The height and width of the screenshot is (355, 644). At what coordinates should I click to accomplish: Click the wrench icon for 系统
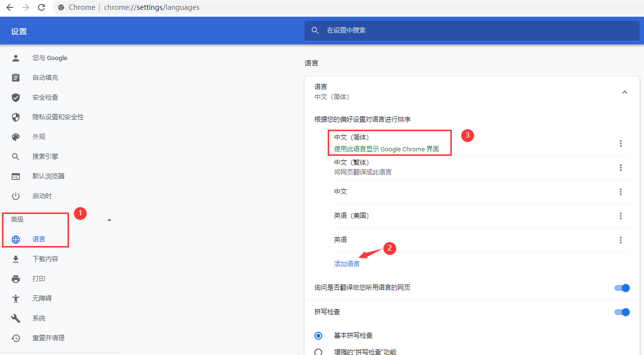(16, 319)
